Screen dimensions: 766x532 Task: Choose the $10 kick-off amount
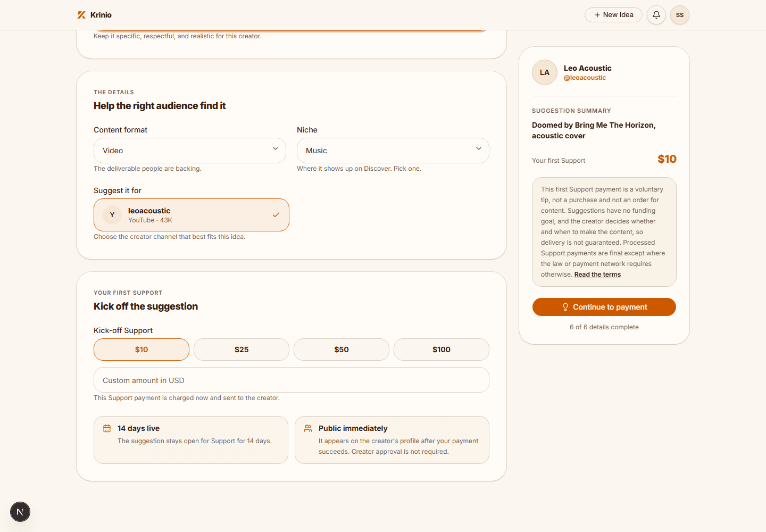pyautogui.click(x=141, y=350)
